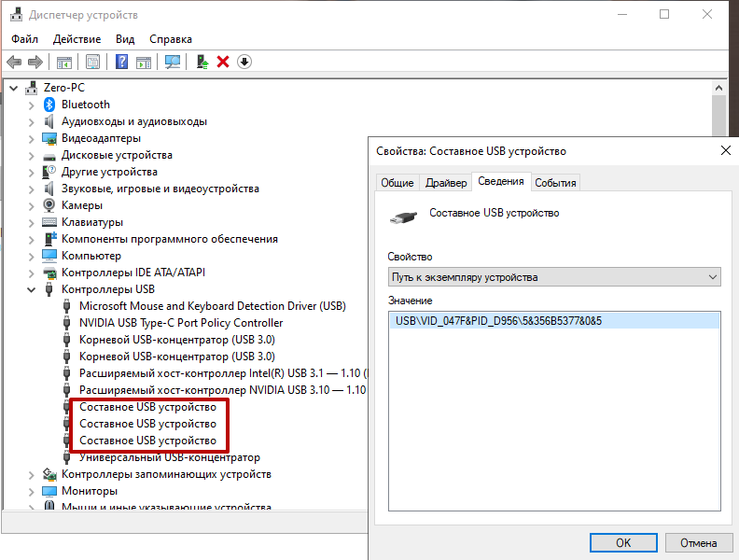Click the Видеоадаптеры display adapter icon
This screenshot has width=739, height=560.
[49, 138]
